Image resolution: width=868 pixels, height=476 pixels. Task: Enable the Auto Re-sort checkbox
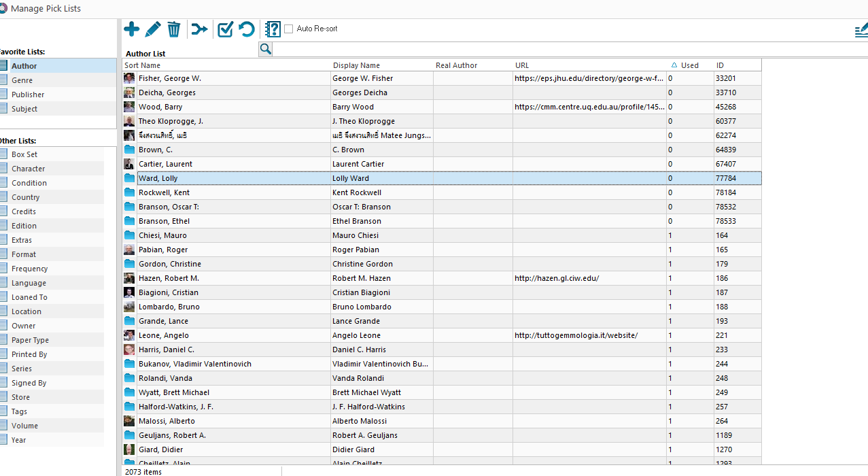[289, 29]
